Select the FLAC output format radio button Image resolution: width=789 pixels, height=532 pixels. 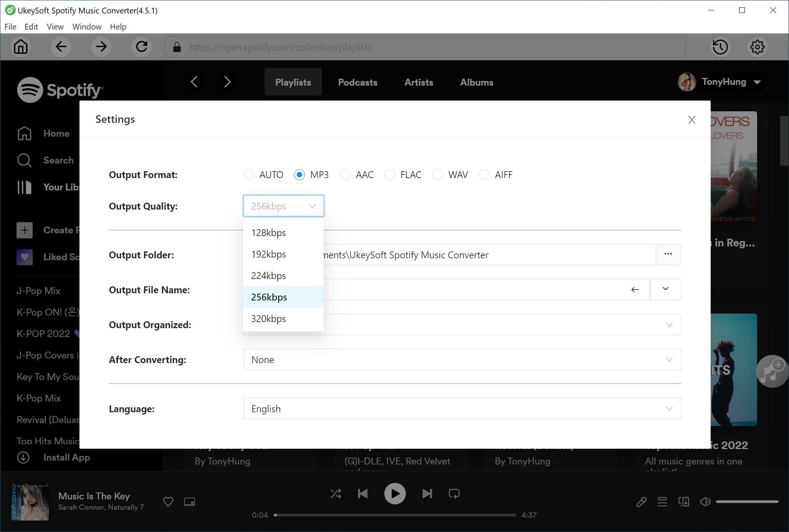coord(390,174)
